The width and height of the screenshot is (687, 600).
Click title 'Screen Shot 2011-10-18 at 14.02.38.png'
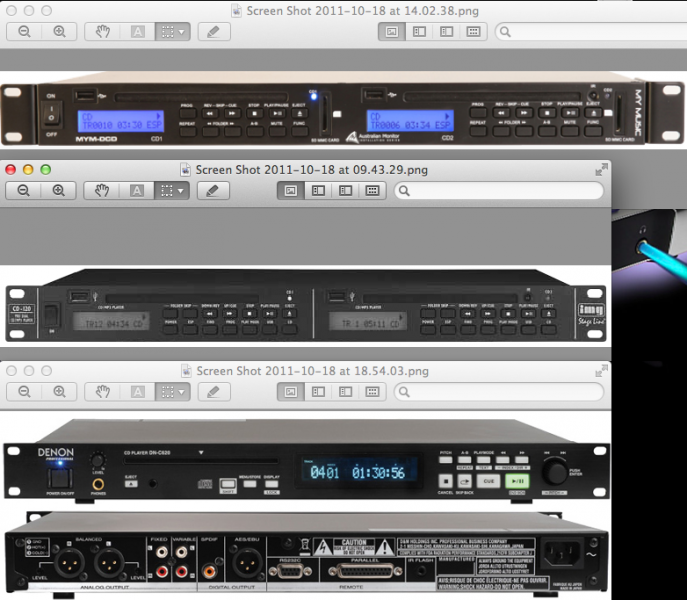(363, 11)
